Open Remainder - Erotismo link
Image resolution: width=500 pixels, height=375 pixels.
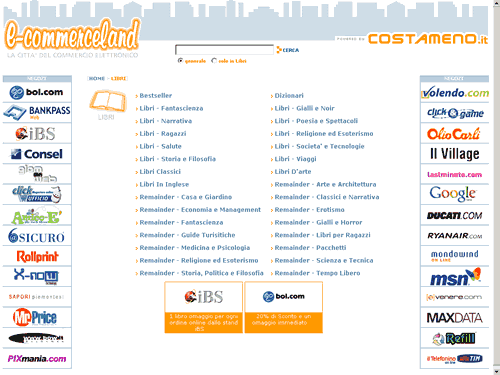click(x=309, y=210)
